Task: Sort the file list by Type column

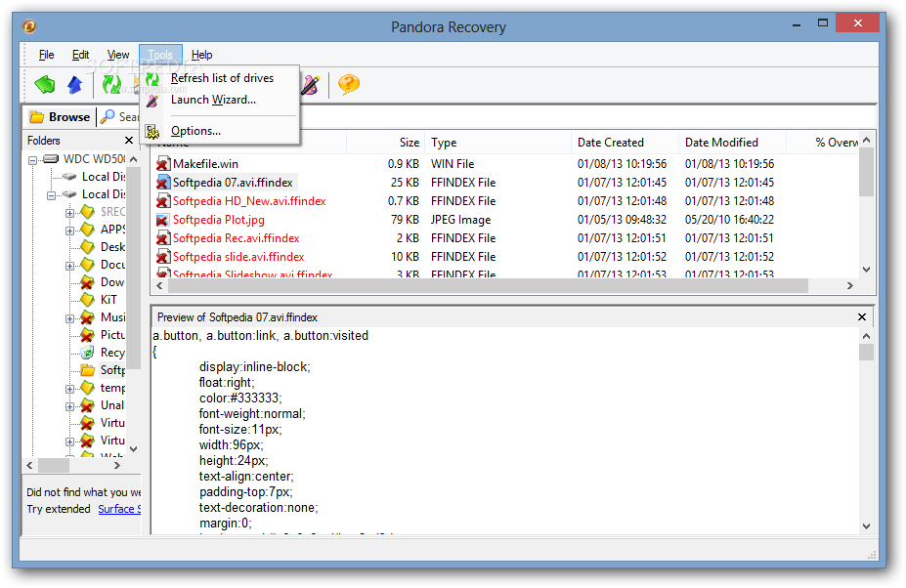Action: [x=498, y=143]
